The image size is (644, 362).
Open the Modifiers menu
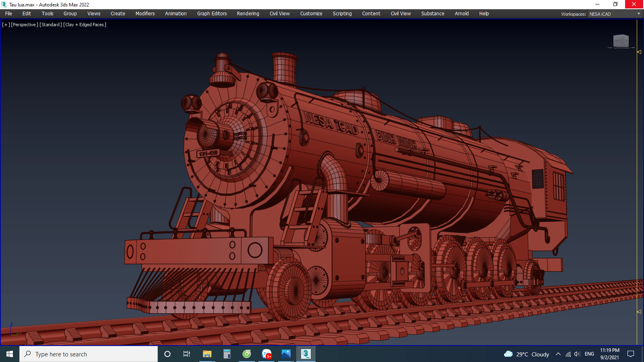click(145, 14)
